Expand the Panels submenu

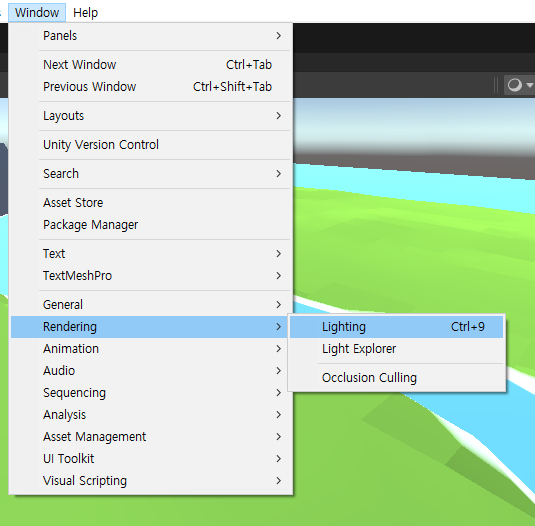pyautogui.click(x=150, y=35)
